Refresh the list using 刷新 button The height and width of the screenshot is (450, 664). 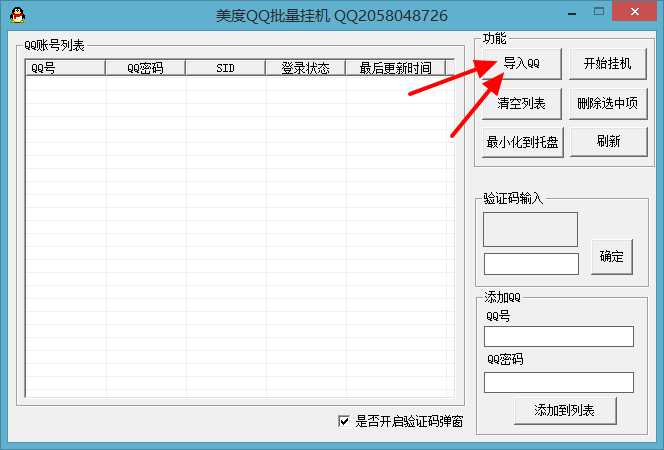(609, 142)
